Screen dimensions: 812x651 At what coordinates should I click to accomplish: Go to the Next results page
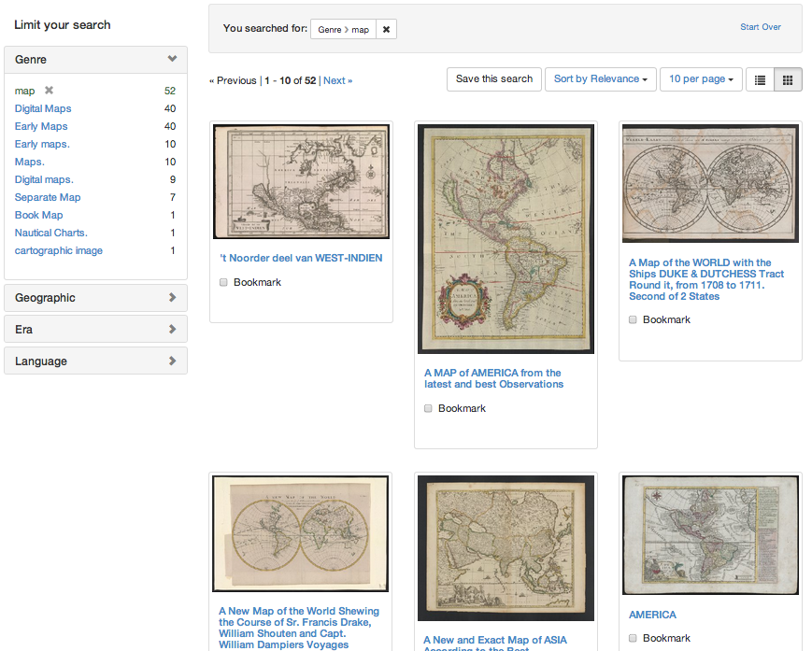(x=337, y=80)
